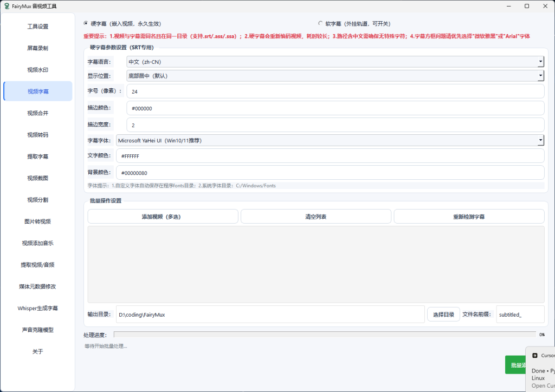The image size is (555, 392).
Task: Switch to the 屏幕录制 sidebar tab
Action: (38, 48)
